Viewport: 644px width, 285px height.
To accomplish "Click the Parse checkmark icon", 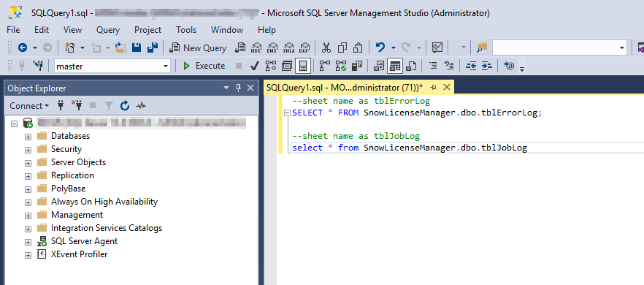I will pyautogui.click(x=255, y=66).
